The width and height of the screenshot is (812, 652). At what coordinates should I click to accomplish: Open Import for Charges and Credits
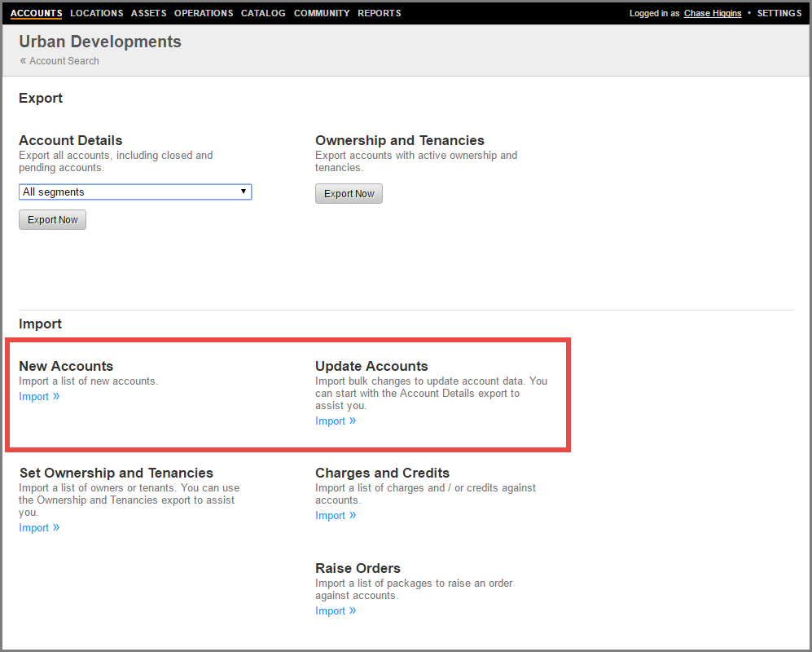tap(331, 516)
